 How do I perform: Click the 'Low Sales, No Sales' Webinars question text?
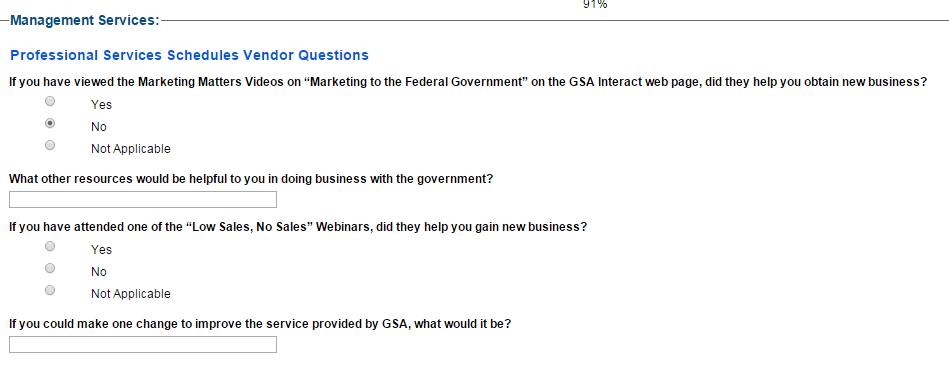[298, 227]
